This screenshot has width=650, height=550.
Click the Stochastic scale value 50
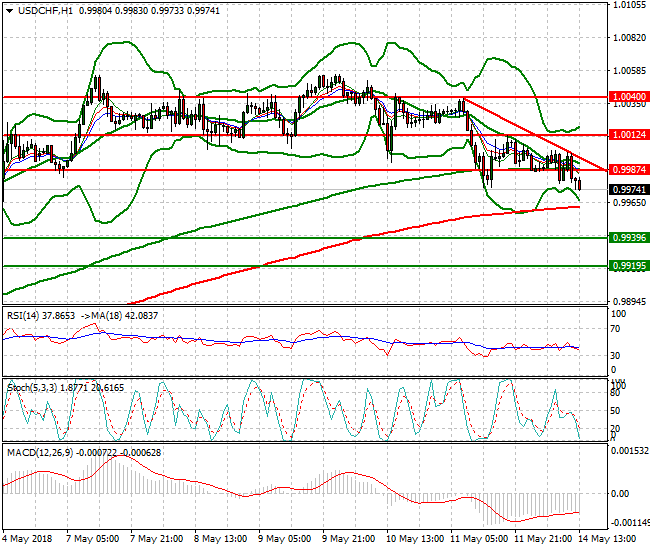coord(615,411)
